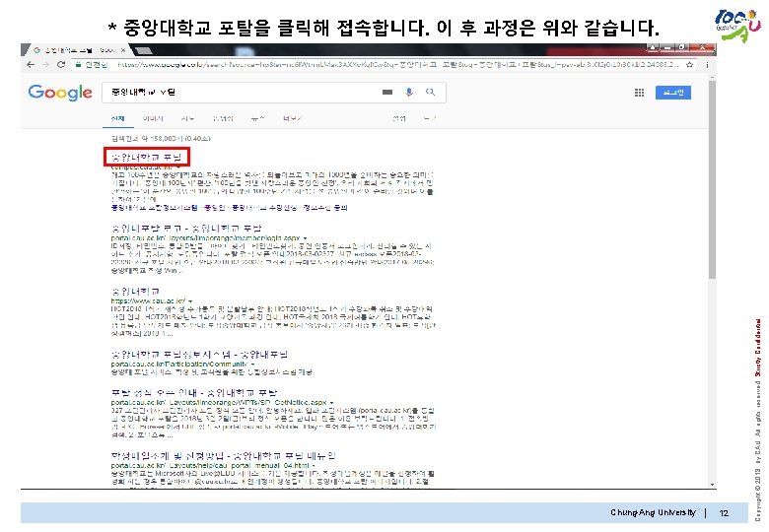Screen dimensions: 769x532
Task: Open the 설정 search settings menu
Action: pos(399,118)
